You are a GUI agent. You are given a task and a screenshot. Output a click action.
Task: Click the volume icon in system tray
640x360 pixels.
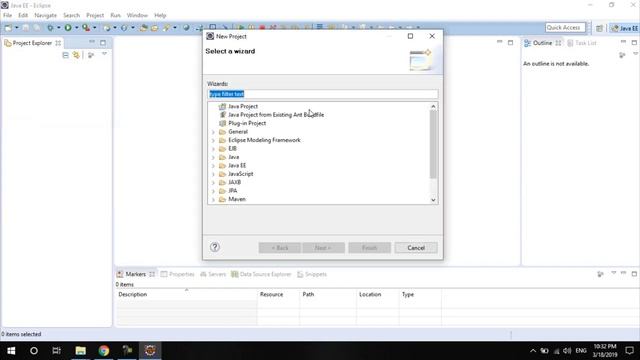[567, 351]
